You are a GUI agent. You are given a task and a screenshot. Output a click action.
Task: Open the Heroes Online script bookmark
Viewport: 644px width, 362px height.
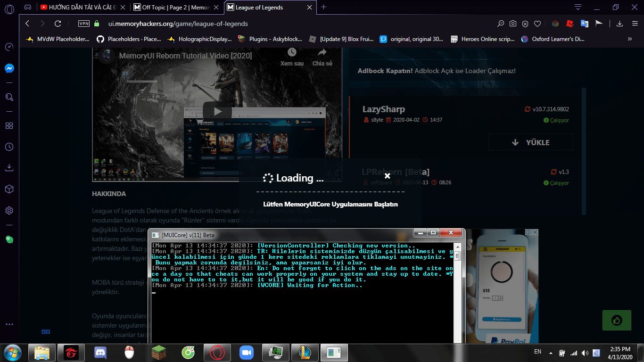(x=483, y=39)
